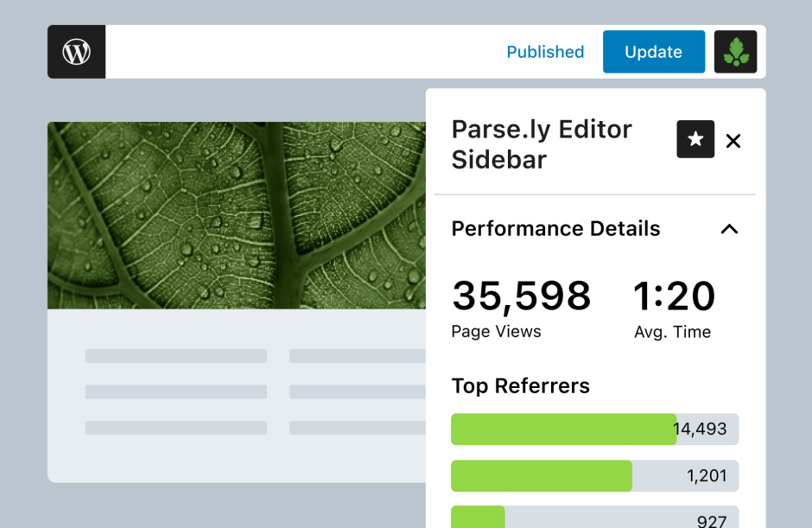Select the first placeholder text line
This screenshot has width=812, height=528.
pyautogui.click(x=175, y=355)
